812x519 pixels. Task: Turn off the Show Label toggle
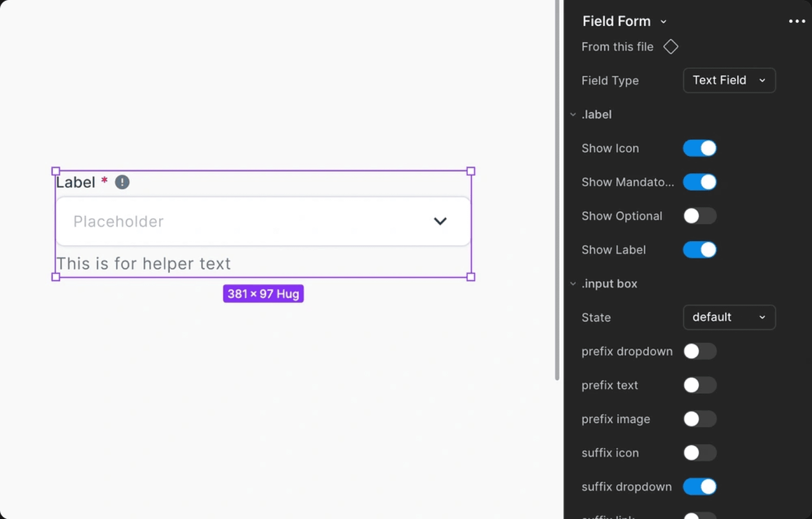click(700, 250)
